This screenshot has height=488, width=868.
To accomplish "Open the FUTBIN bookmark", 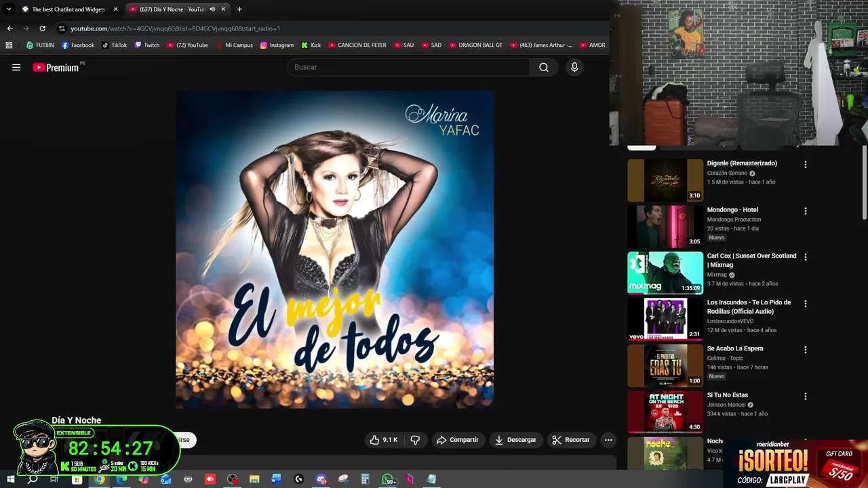I will pos(40,45).
